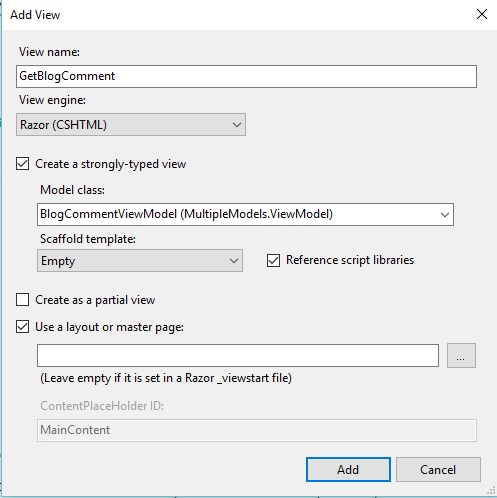Image resolution: width=497 pixels, height=498 pixels.
Task: Close the Add View dialog
Action: pos(482,14)
